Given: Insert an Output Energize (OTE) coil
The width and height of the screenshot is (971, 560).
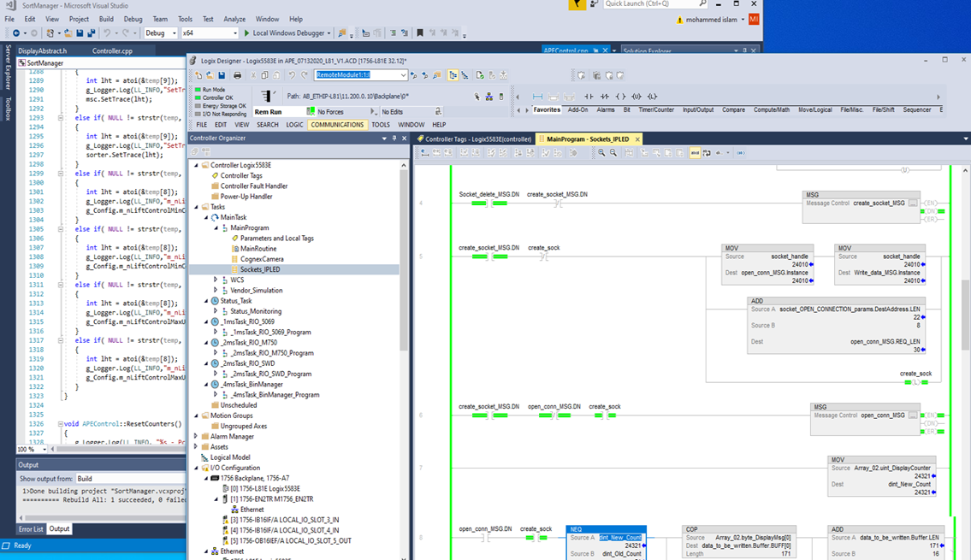Looking at the screenshot, I should point(620,97).
